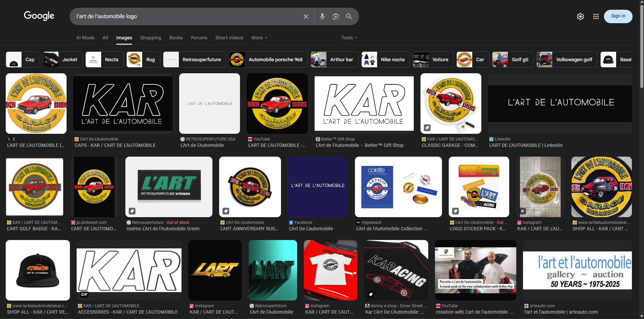644x319 pixels.
Task: Filter images by Rug chip
Action: pos(143,59)
